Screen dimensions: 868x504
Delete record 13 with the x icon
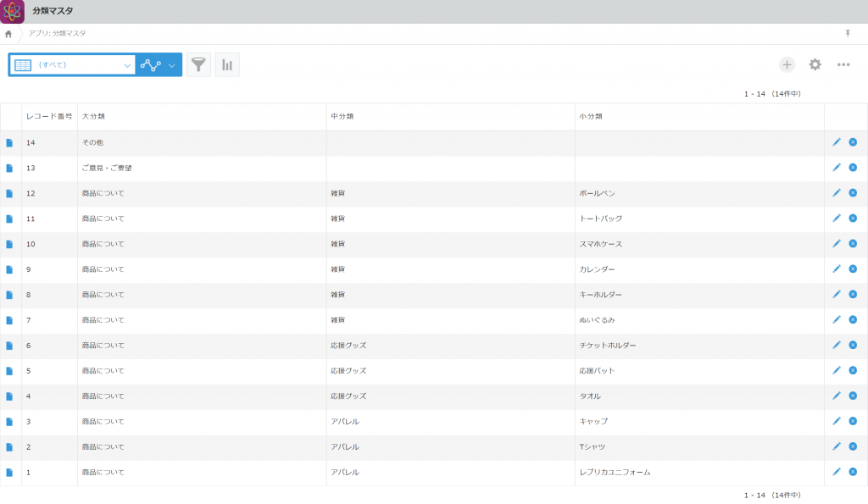pyautogui.click(x=853, y=168)
